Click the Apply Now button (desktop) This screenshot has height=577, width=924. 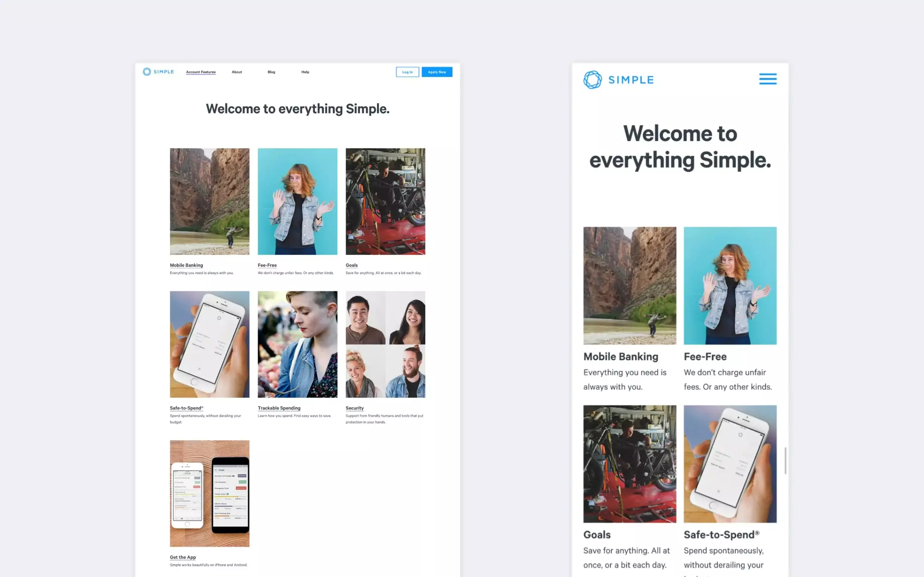[437, 72]
